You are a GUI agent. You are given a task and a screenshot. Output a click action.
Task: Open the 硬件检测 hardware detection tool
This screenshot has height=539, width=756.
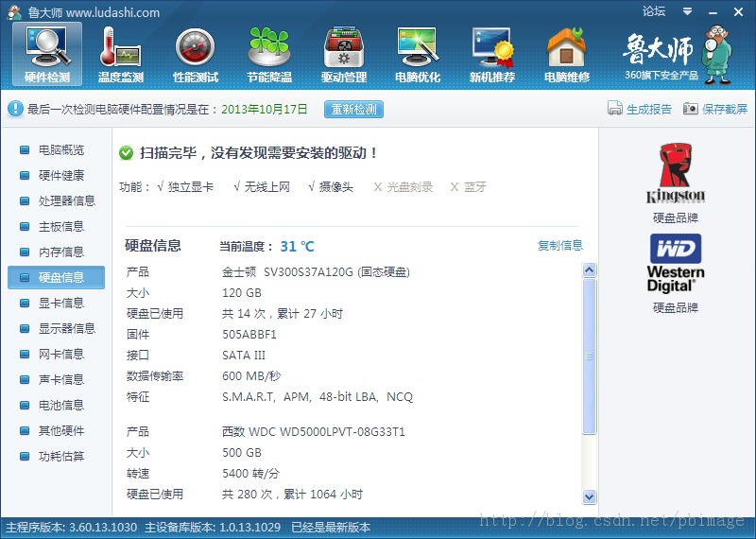(47, 55)
